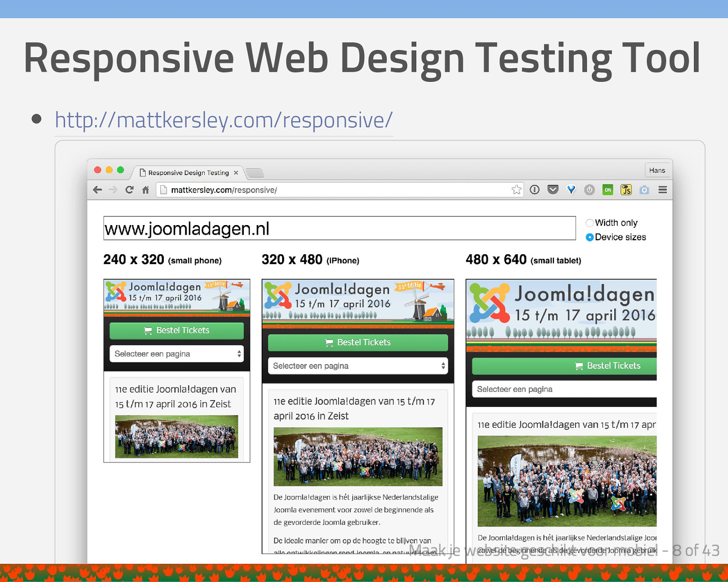Toggle the green ON extension icon
Screen dimensions: 728x582
click(x=608, y=190)
